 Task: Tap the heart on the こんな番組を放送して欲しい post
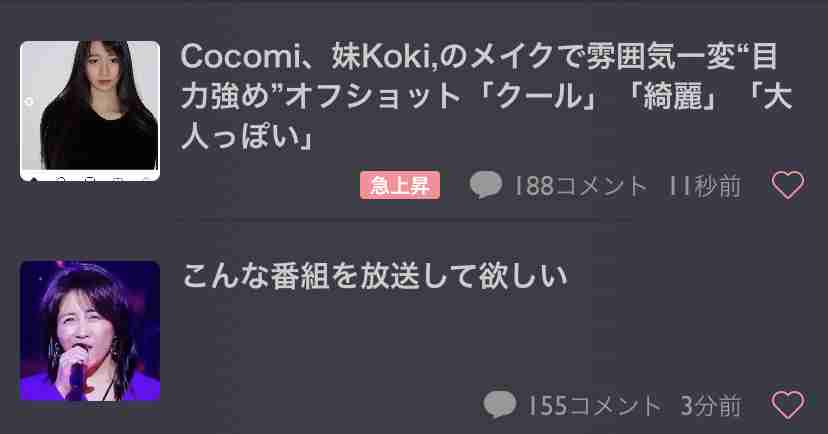[788, 405]
